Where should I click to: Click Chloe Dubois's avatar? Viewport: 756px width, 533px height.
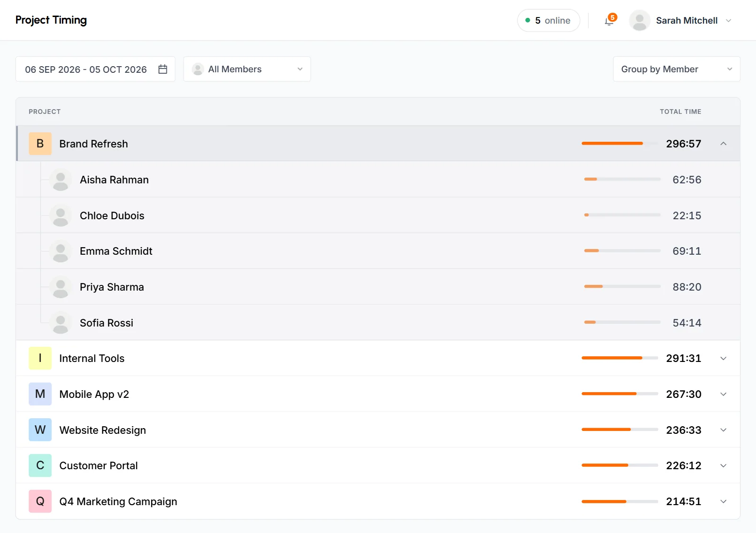point(60,215)
